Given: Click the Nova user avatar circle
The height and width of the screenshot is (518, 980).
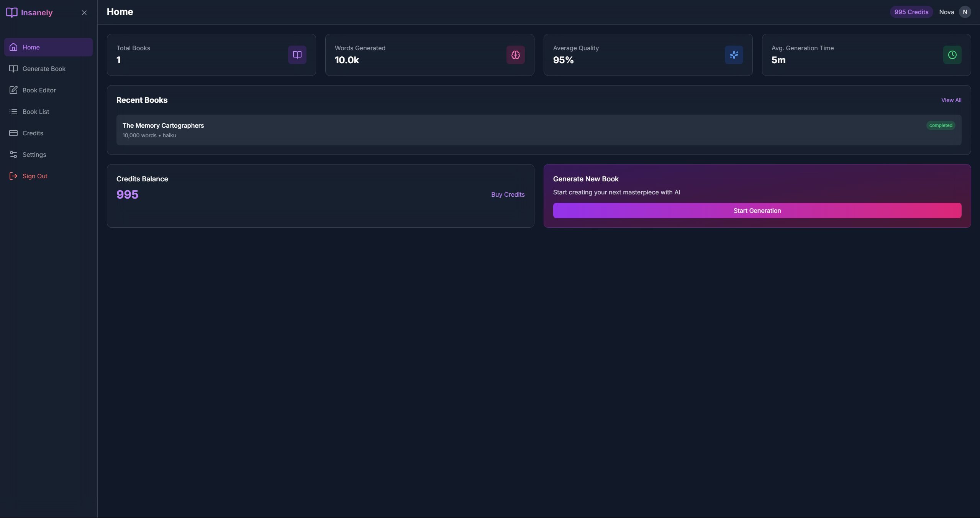Looking at the screenshot, I should (x=965, y=12).
